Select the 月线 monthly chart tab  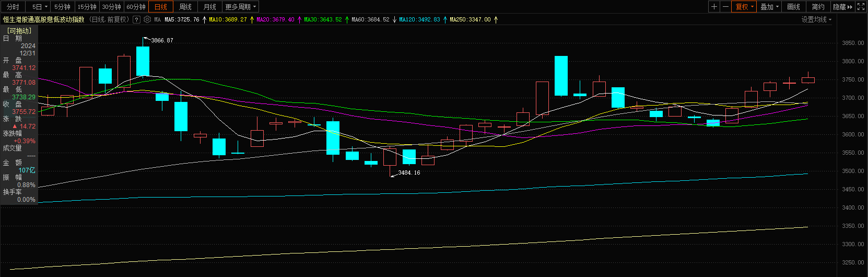tap(210, 7)
